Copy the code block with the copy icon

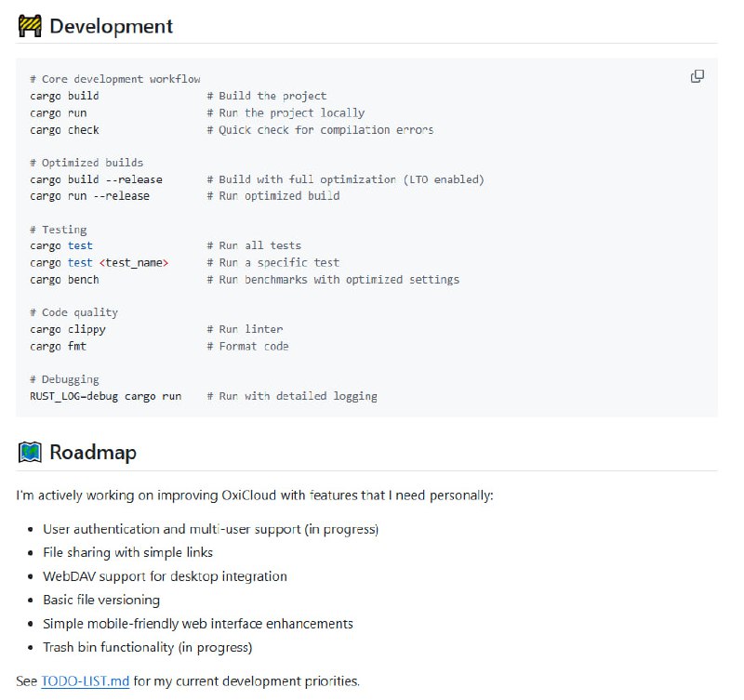coord(697,76)
